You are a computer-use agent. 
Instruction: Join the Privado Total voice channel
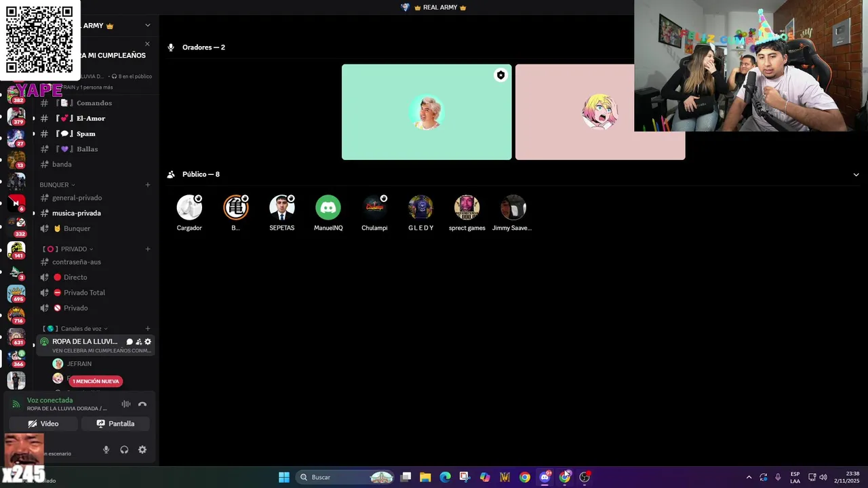[x=95, y=293]
